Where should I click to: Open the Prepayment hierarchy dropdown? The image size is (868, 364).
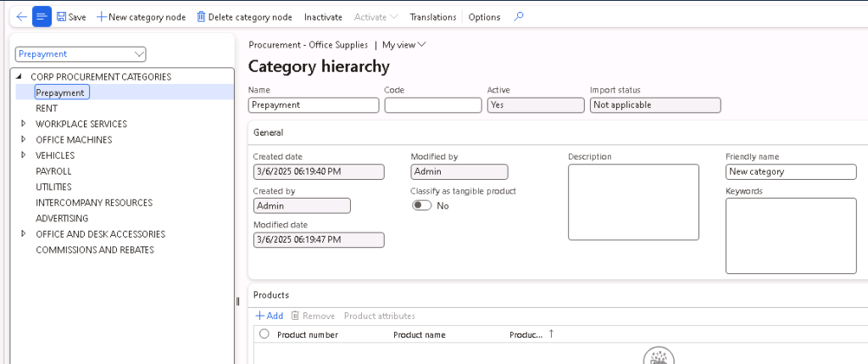tap(139, 54)
